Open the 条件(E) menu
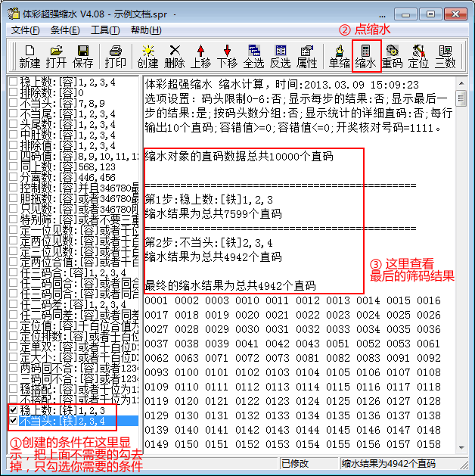 tap(65, 30)
